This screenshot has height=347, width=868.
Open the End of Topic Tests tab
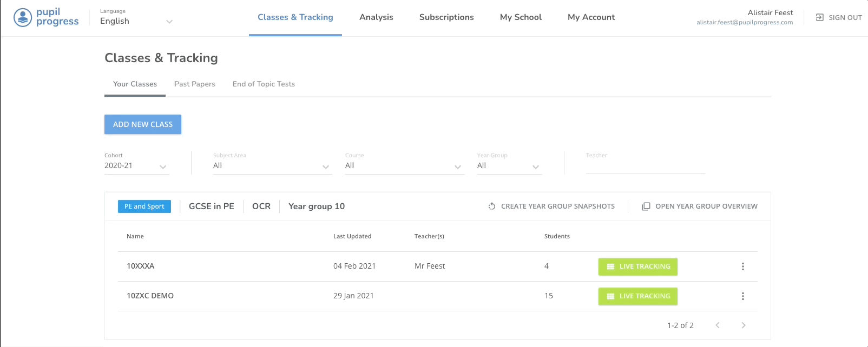(x=264, y=84)
